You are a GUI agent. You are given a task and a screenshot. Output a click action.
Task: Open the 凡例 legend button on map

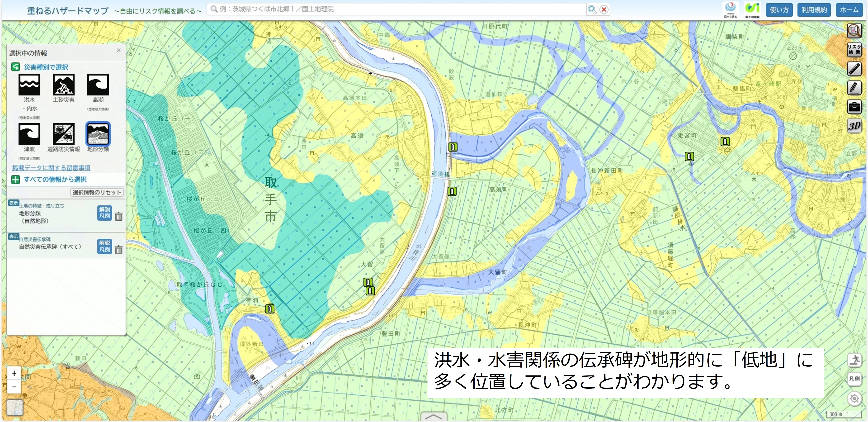[855, 379]
